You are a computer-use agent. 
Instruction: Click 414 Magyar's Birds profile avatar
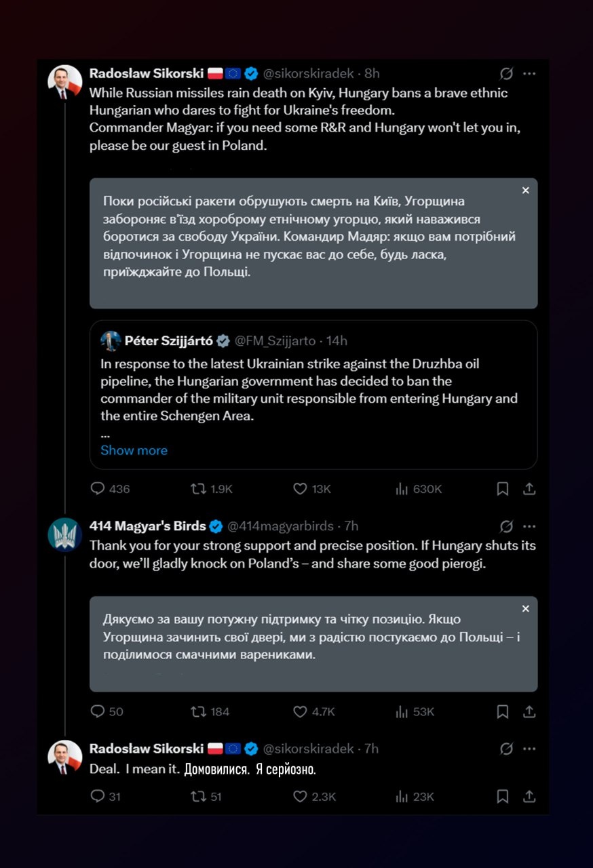[x=65, y=534]
